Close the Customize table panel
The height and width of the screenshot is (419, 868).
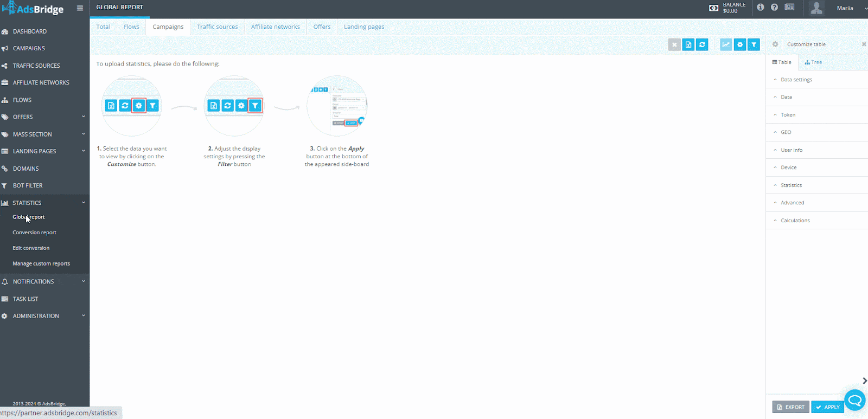864,44
